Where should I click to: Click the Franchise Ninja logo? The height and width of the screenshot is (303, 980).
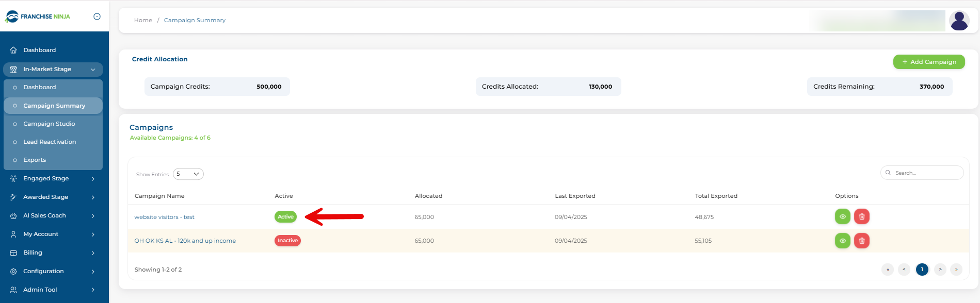(38, 16)
